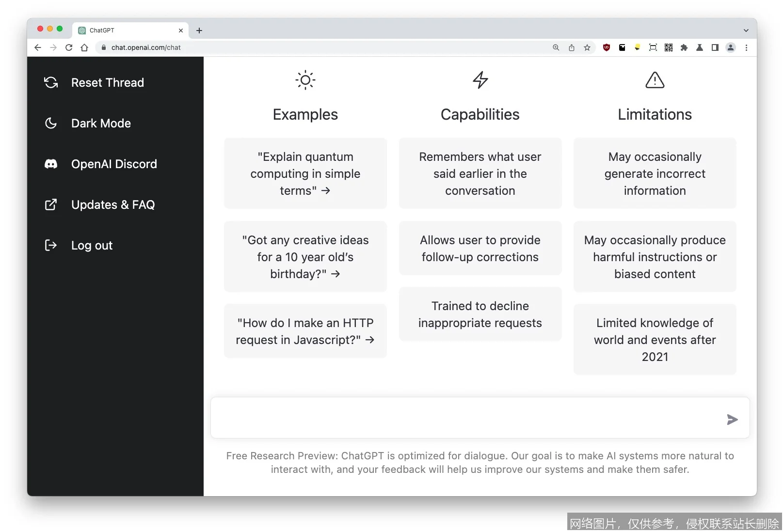Toggle the browser side panel icon
The image size is (784, 532).
pos(715,47)
